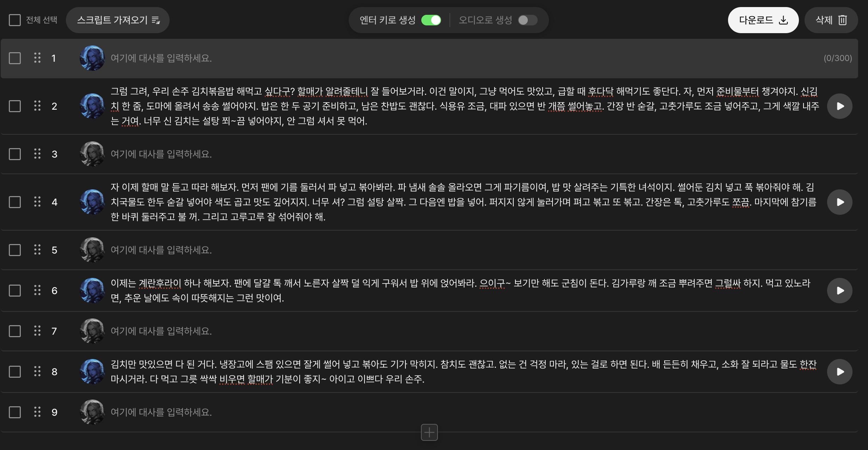Screen dimensions: 868x450
Task: Click the row 4 text starting 자 이제 할매
Action: tap(465, 202)
